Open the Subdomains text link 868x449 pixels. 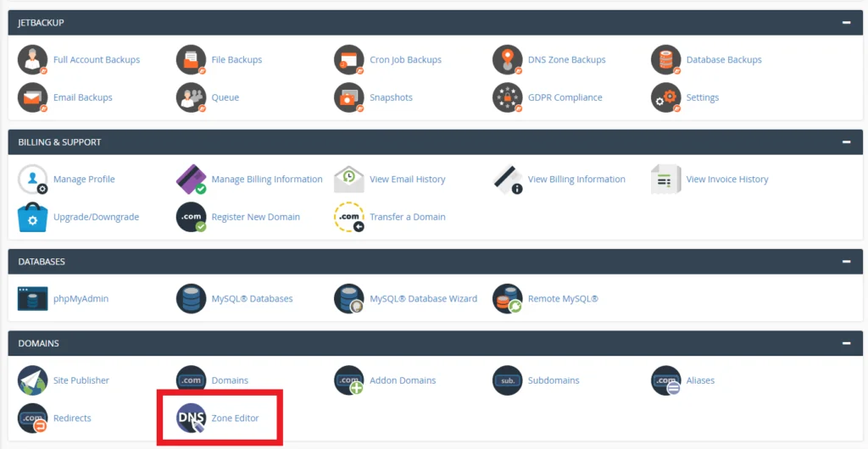(554, 380)
